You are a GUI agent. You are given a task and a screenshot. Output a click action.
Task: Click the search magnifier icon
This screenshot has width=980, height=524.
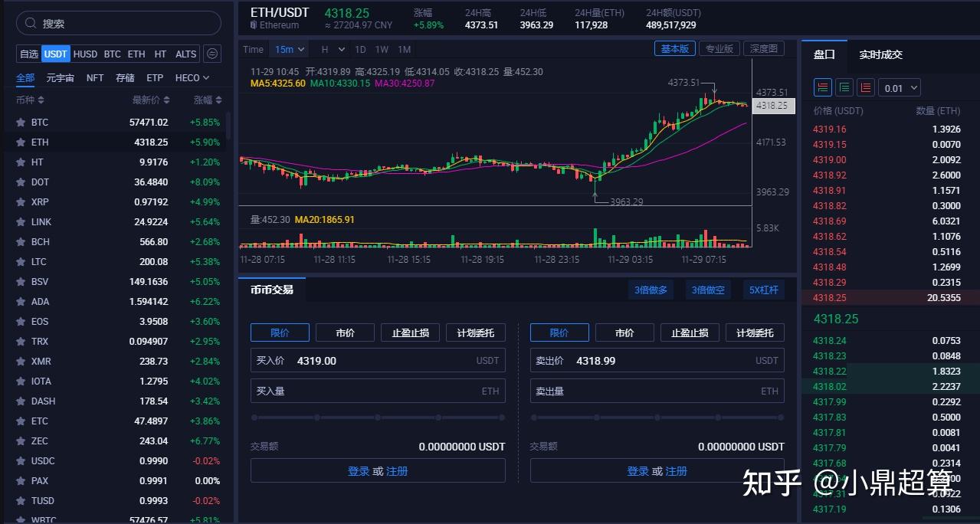click(x=31, y=24)
